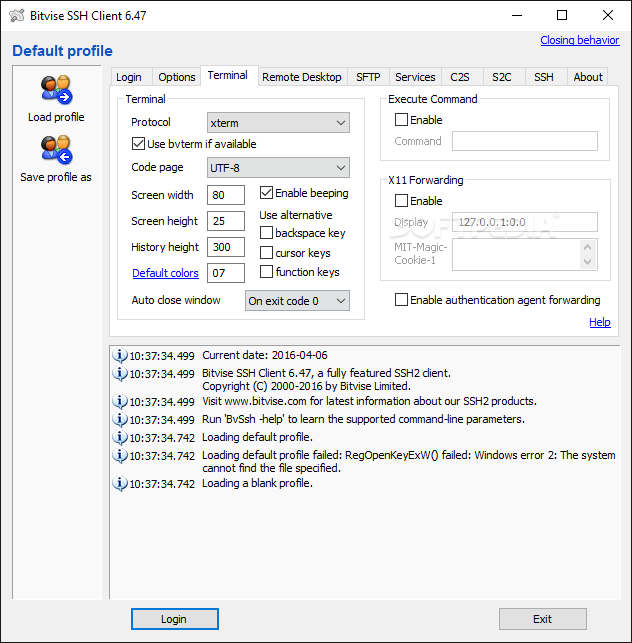Enable Execute Command checkbox
Image resolution: width=632 pixels, height=643 pixels.
coord(401,120)
